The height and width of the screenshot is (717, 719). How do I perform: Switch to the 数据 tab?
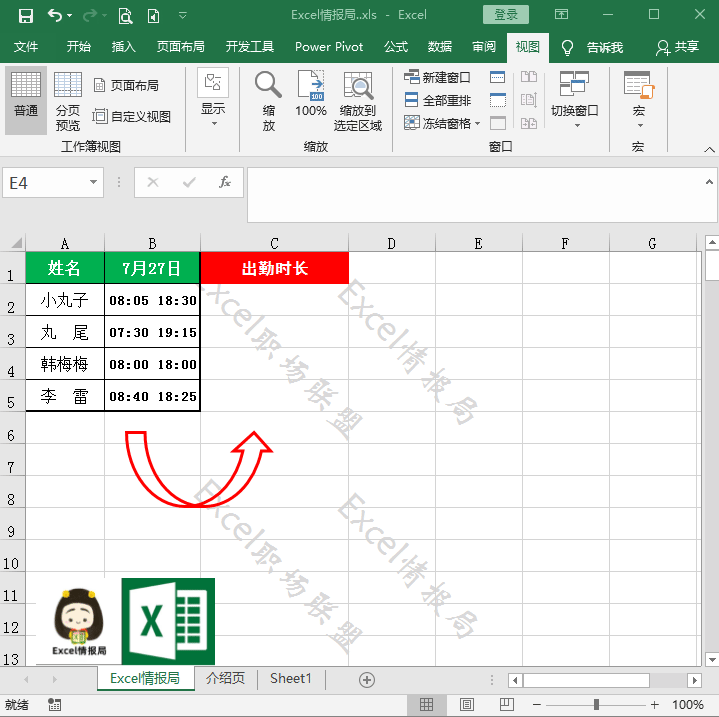[440, 47]
